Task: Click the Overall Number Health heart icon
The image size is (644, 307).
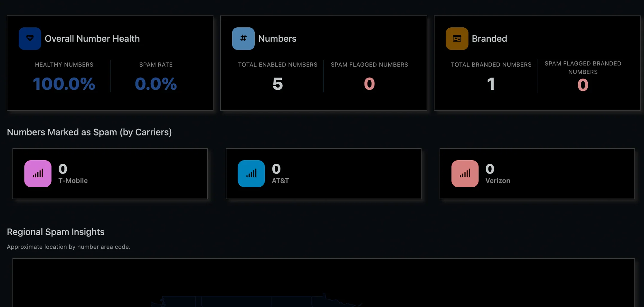Action: point(30,39)
